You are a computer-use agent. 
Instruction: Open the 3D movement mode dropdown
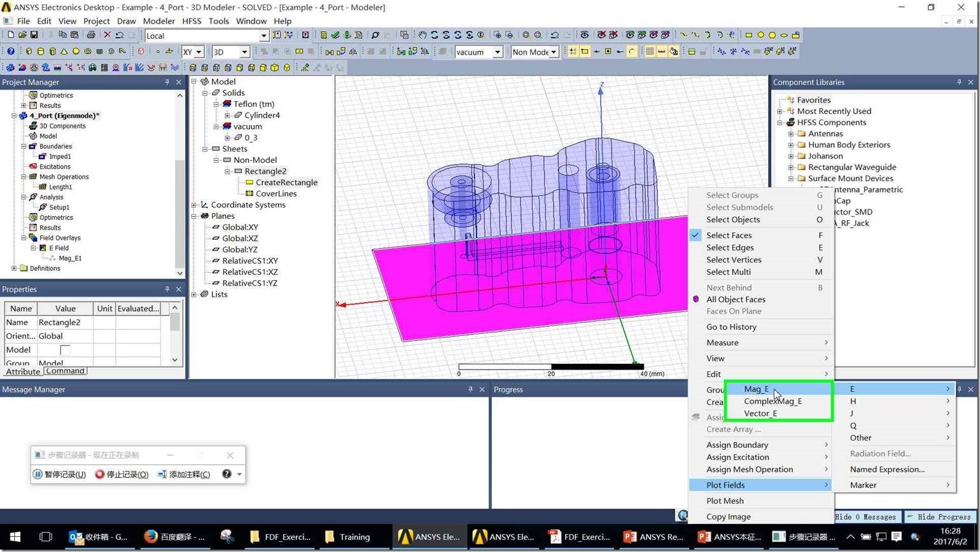point(244,52)
